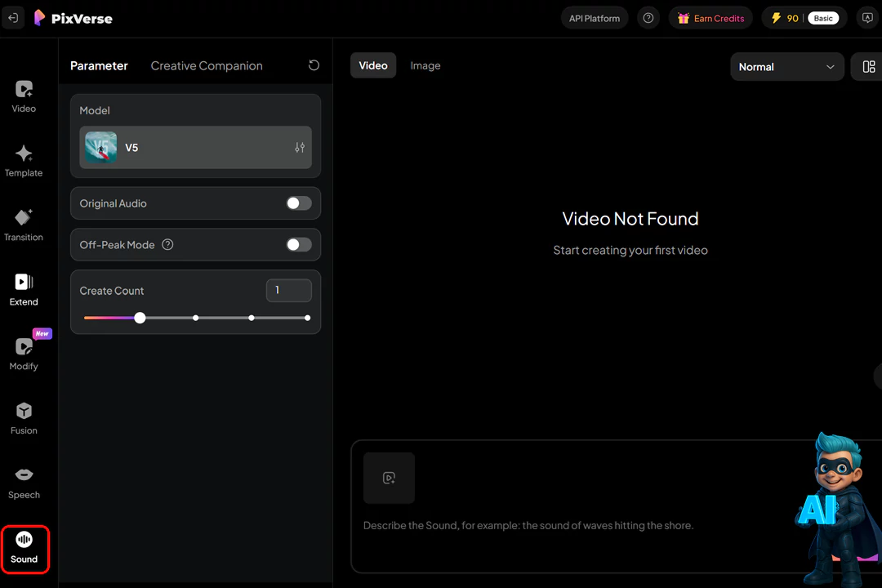Open the Extend tool
Image resolution: width=882 pixels, height=588 pixels.
(x=24, y=289)
